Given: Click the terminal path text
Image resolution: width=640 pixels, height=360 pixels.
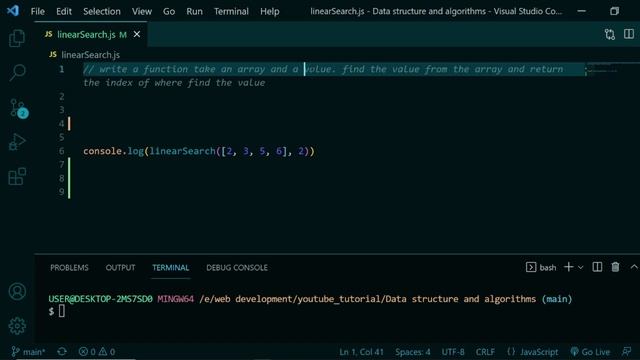Looking at the screenshot, I should (367, 299).
